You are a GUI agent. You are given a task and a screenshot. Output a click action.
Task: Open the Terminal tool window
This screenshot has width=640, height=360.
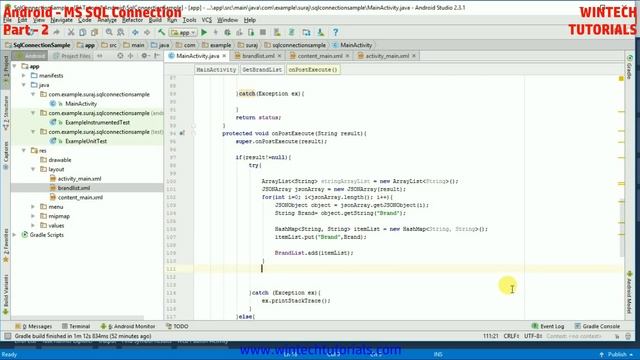76,326
